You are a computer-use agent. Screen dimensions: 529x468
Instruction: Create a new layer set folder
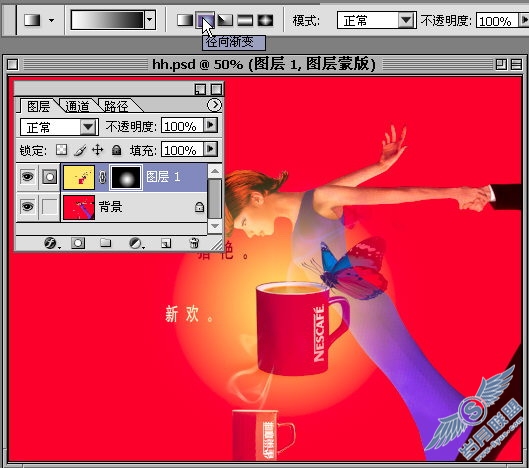(106, 243)
